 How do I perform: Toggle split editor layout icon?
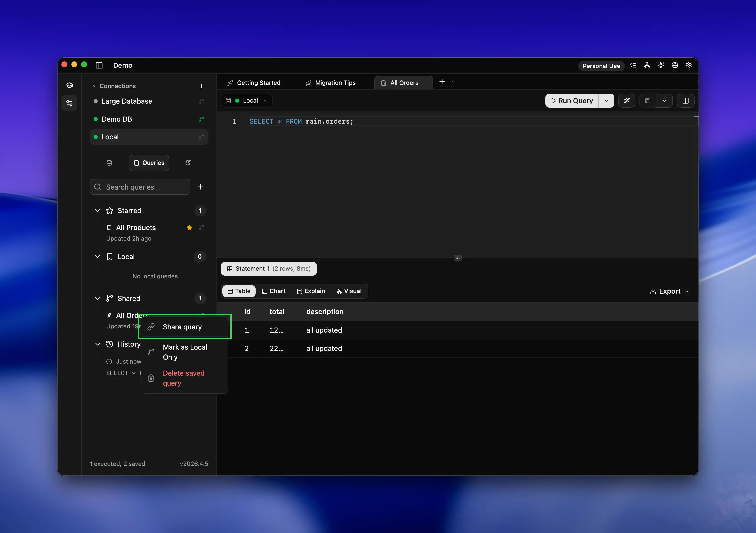(x=685, y=101)
